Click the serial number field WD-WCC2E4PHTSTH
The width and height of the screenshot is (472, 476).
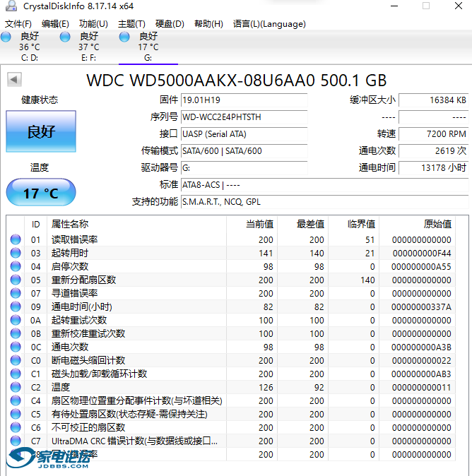click(x=244, y=117)
